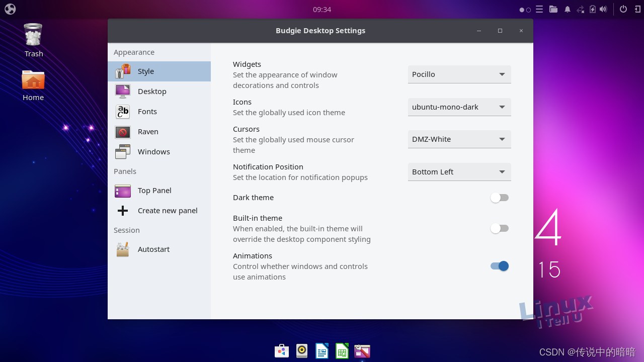Viewport: 644px width, 362px height.
Task: Launch LibreOffice Writer from the dock
Action: [x=322, y=351]
